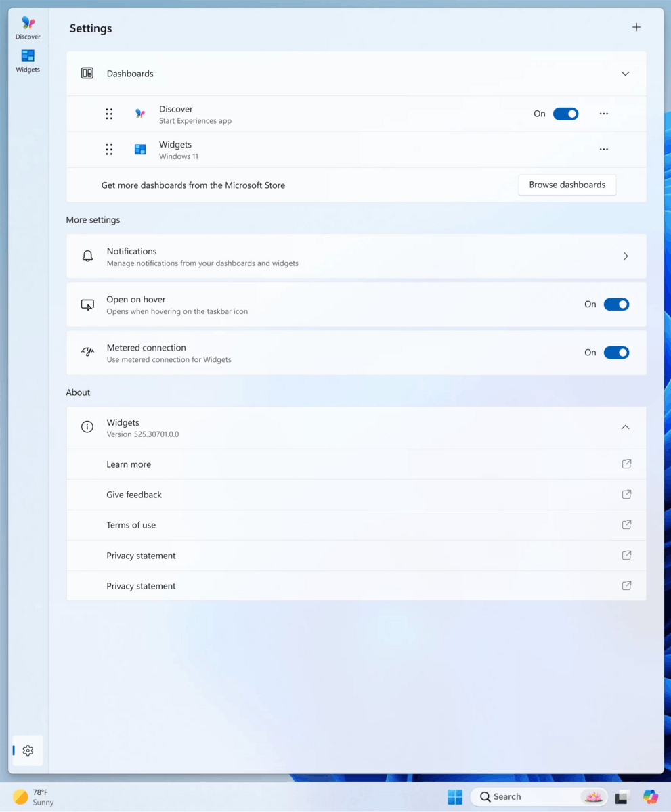Collapse the Widgets version info section
The width and height of the screenshot is (671, 812).
[x=625, y=427]
